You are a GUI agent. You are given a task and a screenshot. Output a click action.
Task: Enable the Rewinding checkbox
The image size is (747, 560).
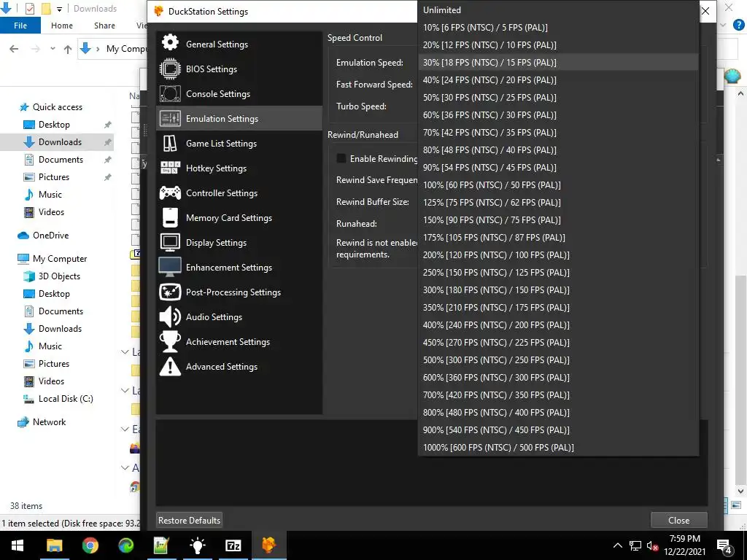tap(341, 158)
